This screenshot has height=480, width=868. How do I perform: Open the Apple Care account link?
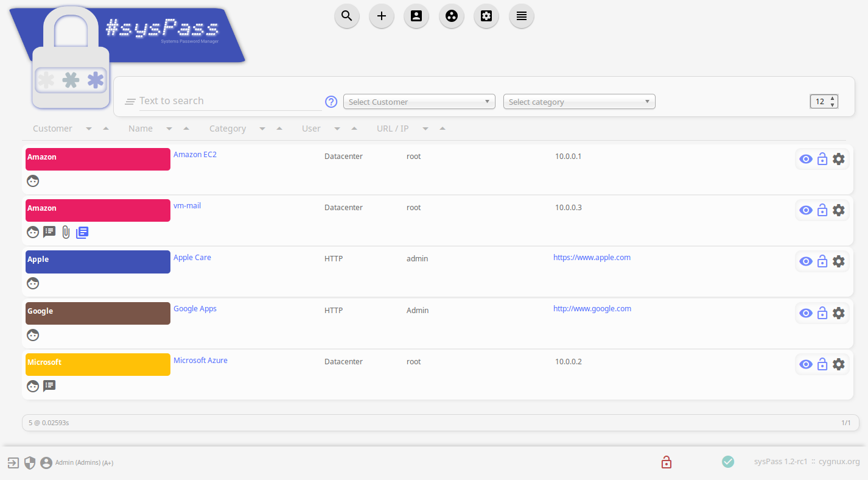(x=192, y=258)
